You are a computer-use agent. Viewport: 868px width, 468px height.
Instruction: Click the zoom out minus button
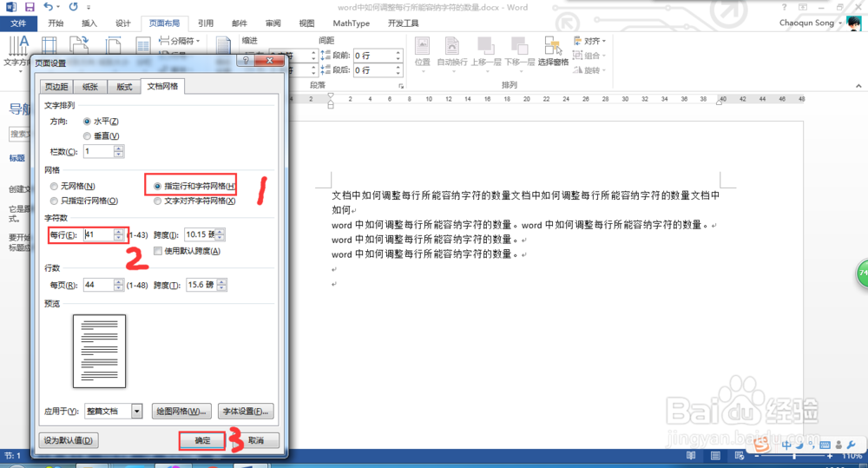point(757,457)
